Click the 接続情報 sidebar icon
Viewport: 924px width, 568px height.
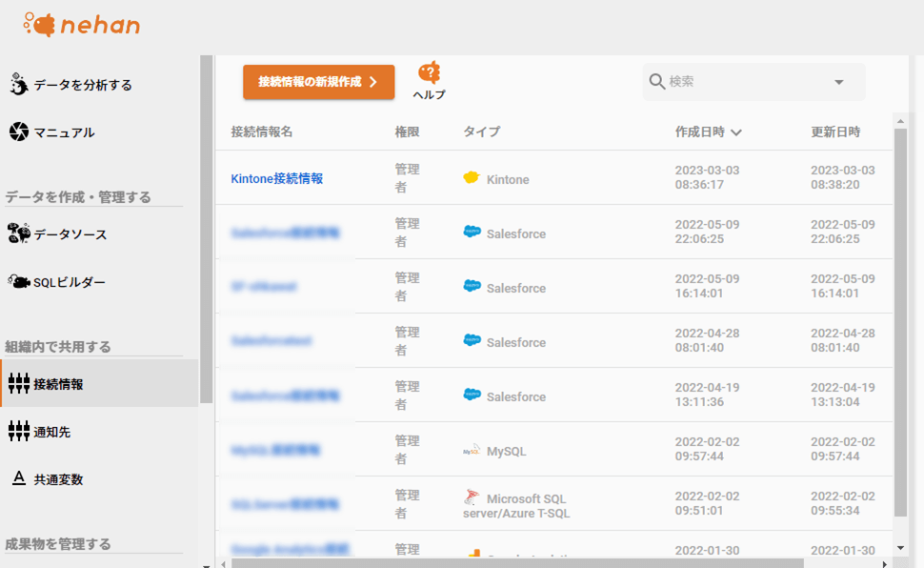pos(19,383)
